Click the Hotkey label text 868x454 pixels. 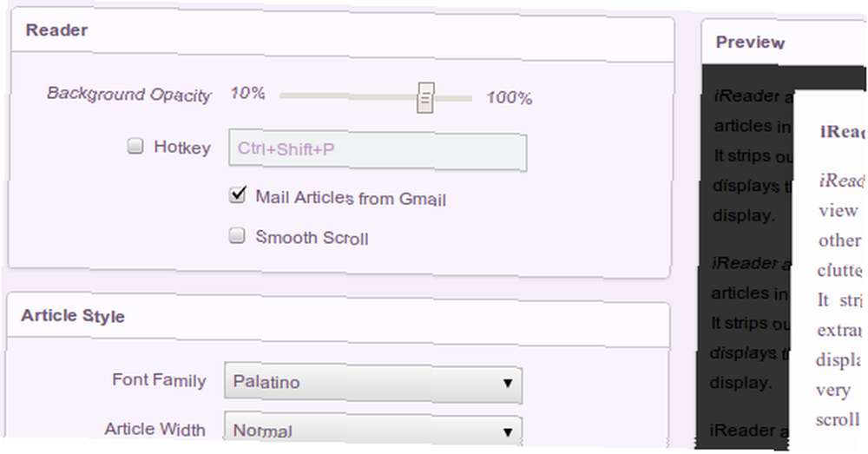tap(182, 148)
